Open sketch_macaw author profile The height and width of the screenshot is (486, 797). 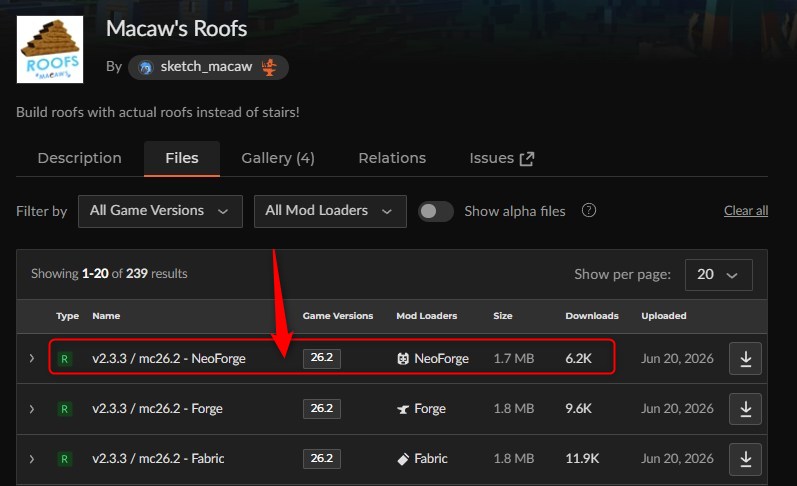206,67
